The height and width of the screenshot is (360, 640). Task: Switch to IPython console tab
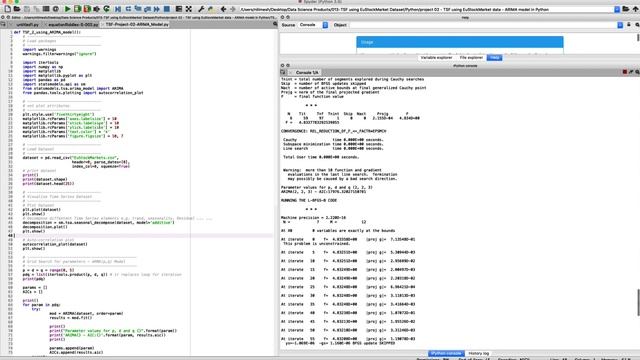click(x=446, y=353)
